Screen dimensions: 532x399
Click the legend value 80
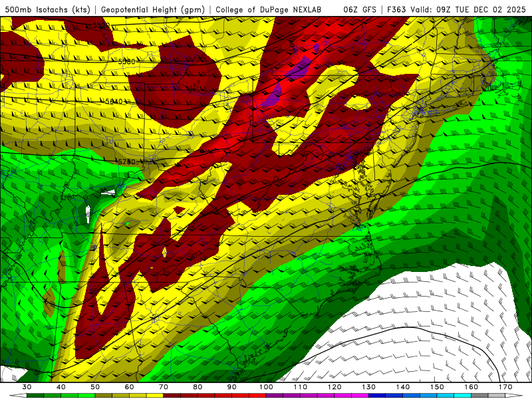point(198,387)
